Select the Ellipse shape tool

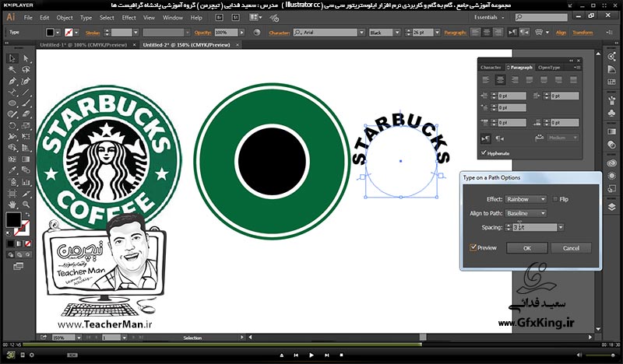tap(12, 103)
